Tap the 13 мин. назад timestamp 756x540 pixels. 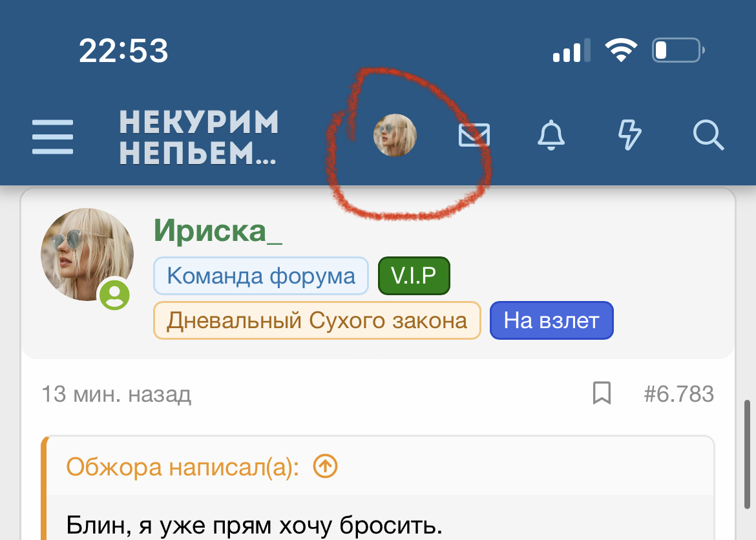(x=116, y=395)
